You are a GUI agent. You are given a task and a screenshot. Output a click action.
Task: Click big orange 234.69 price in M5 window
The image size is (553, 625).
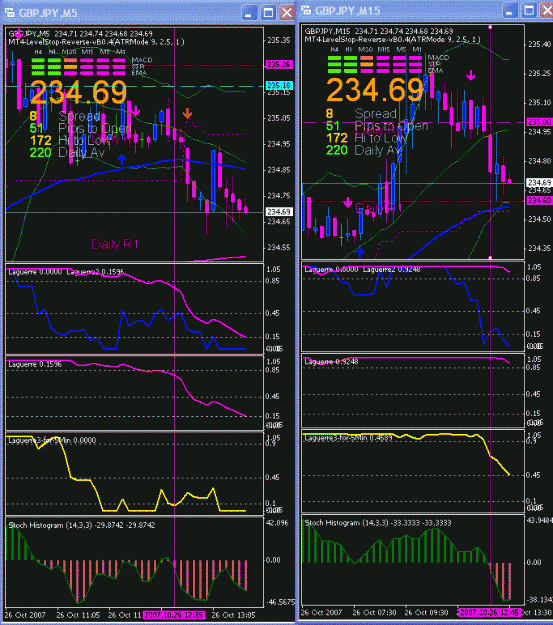coord(79,92)
